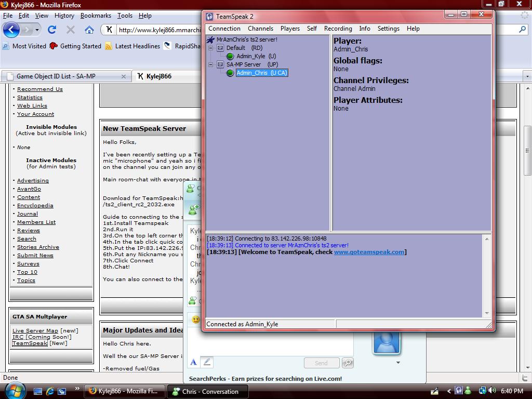Image resolution: width=532 pixels, height=399 pixels.
Task: Show hidden tray icons arrow
Action: tap(449, 391)
